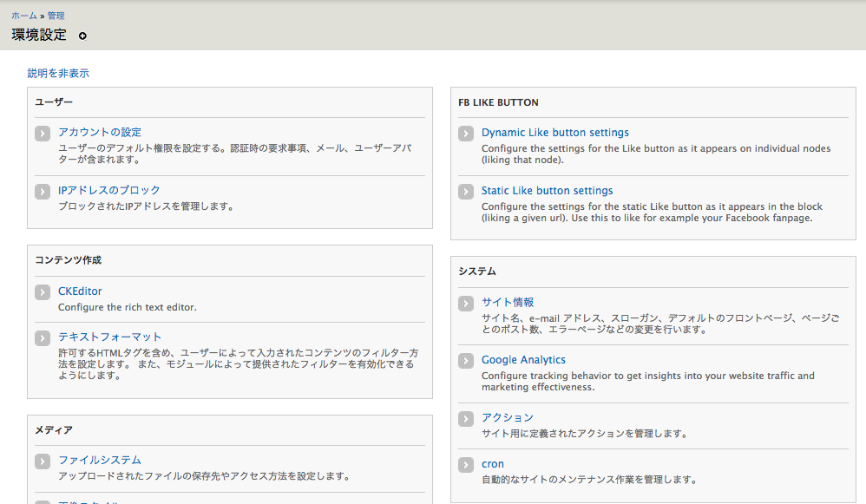Open the cron settings link
866x504 pixels.
point(492,464)
